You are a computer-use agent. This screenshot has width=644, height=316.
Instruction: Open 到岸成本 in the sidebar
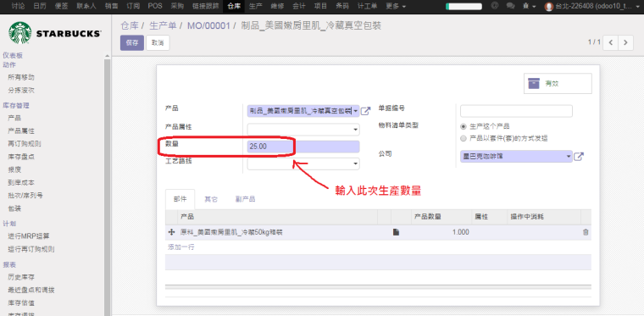click(x=21, y=183)
